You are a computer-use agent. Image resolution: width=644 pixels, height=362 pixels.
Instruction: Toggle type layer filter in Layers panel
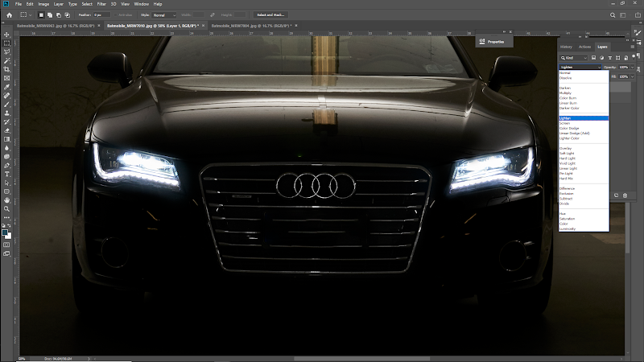[x=610, y=58]
